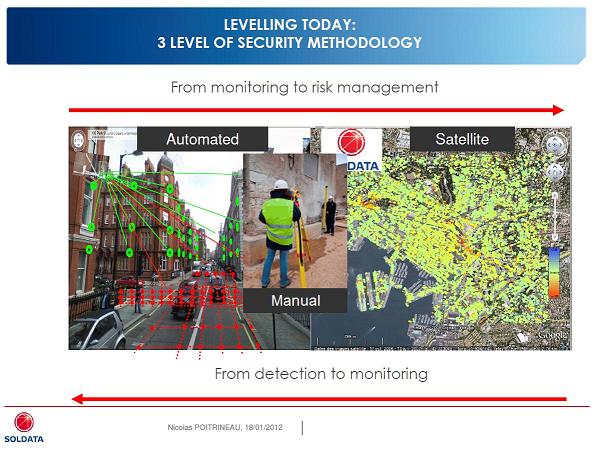
Task: Click the Street View compass in the photo corner
Action: 79,140
